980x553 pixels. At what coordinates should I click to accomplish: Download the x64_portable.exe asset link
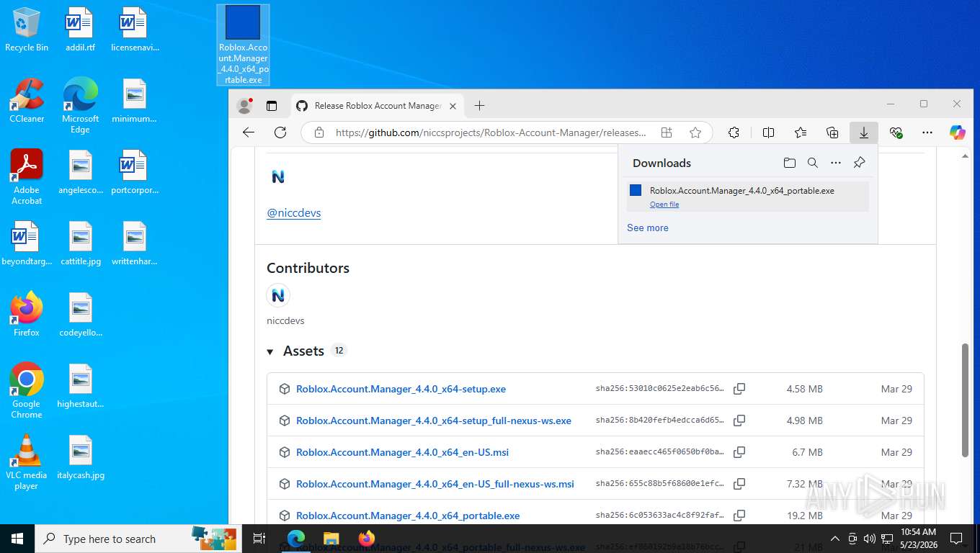[x=408, y=516]
